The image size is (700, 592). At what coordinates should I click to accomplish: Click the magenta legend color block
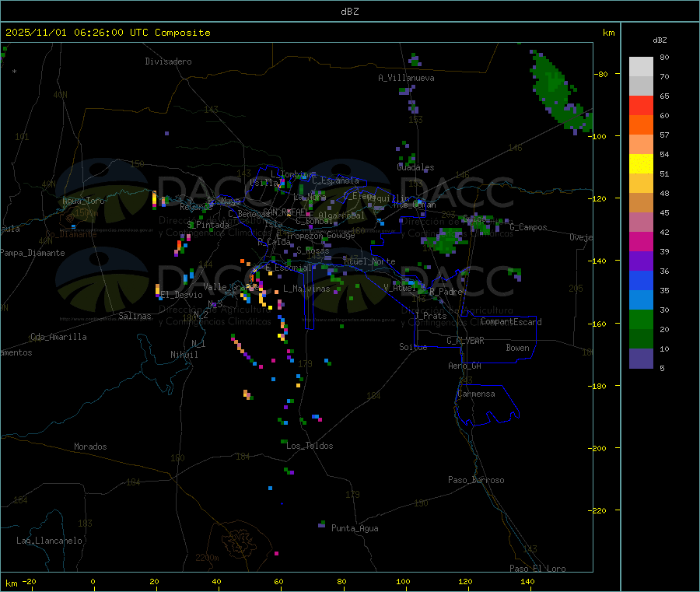641,241
